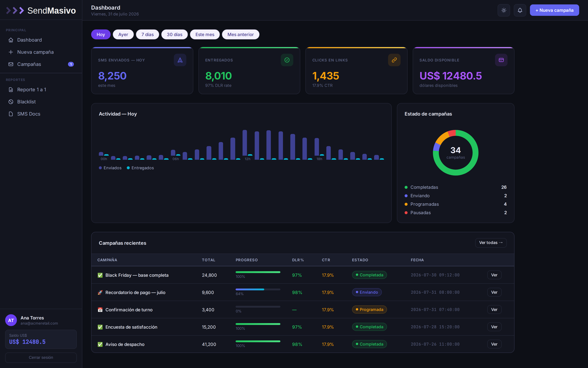Click the Completada badge for Black Friday

(x=369, y=275)
